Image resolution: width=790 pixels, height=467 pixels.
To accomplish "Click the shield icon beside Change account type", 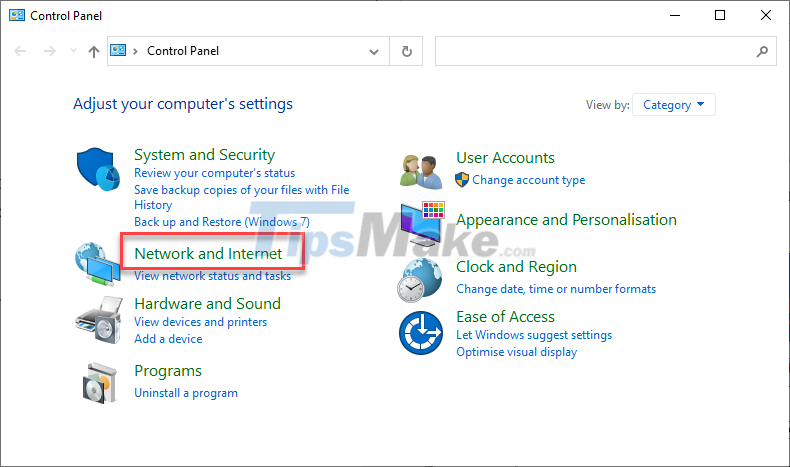I will [462, 180].
